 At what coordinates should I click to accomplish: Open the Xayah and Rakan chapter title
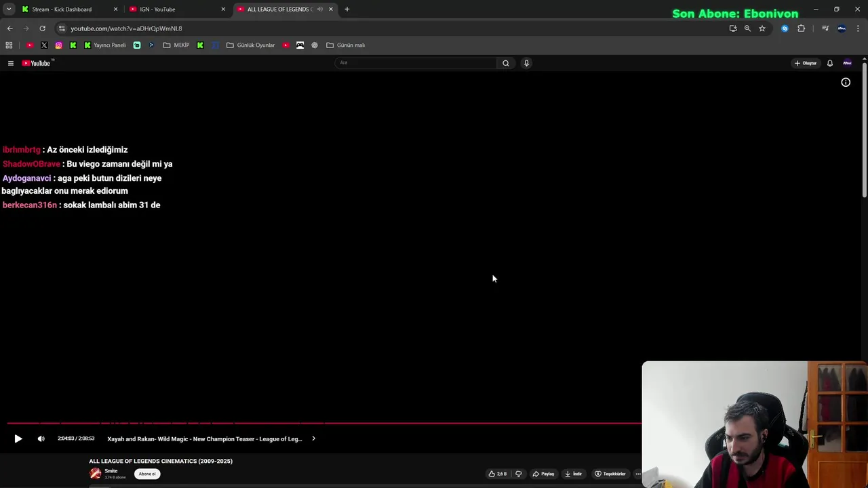pos(204,439)
